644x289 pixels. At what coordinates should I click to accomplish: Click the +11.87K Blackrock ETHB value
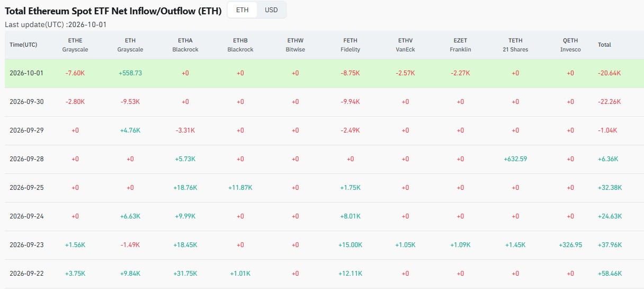point(240,188)
